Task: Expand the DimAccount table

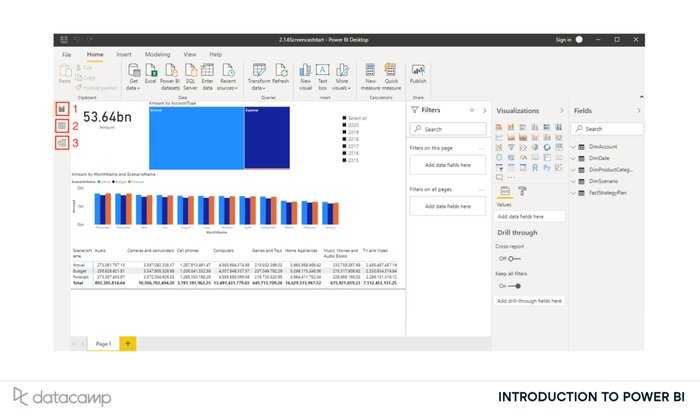Action: [x=574, y=146]
